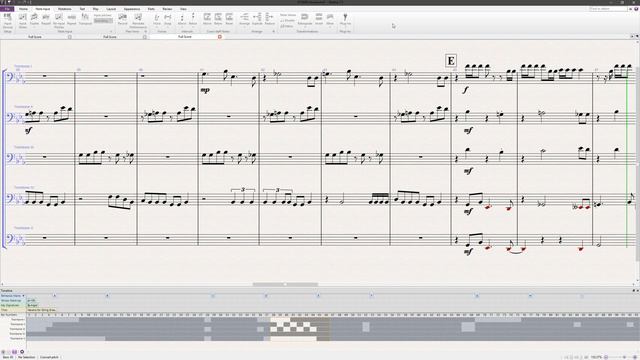Open the File tab
640x360 pixels.
(x=7, y=9)
